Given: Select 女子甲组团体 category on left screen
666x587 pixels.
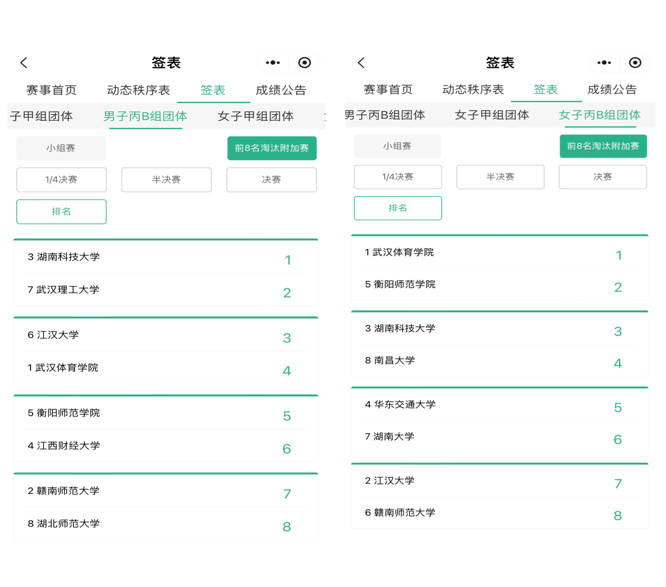Looking at the screenshot, I should [x=256, y=116].
